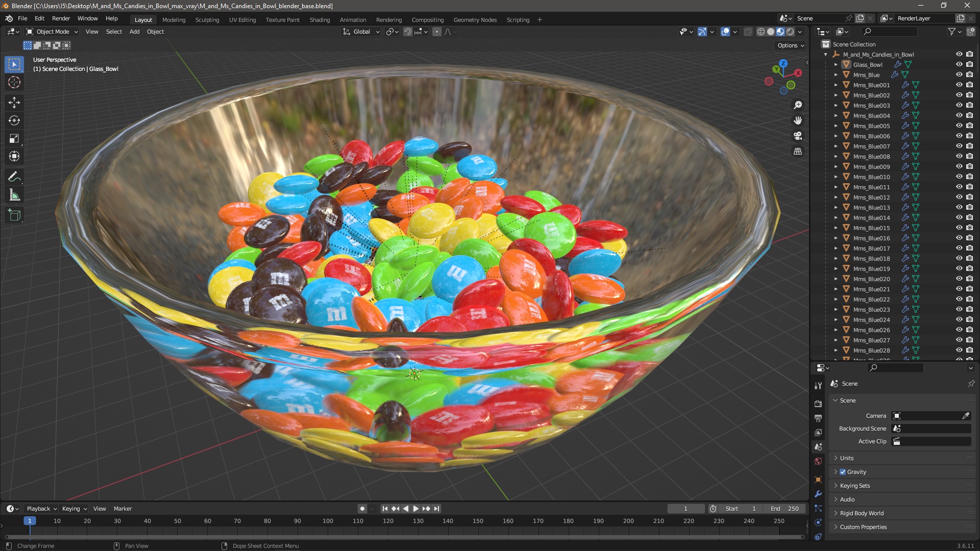Toggle the camera view icon
The image size is (980, 551).
pos(798,136)
